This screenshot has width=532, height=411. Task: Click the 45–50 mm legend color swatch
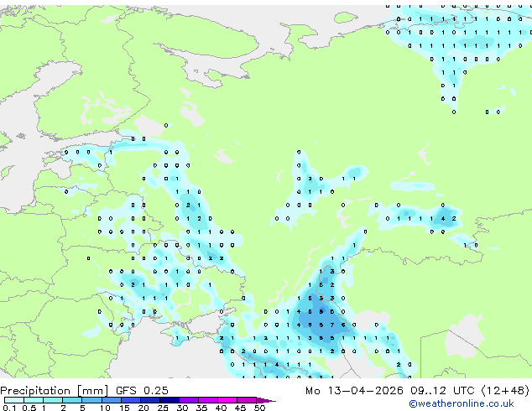pos(247,400)
